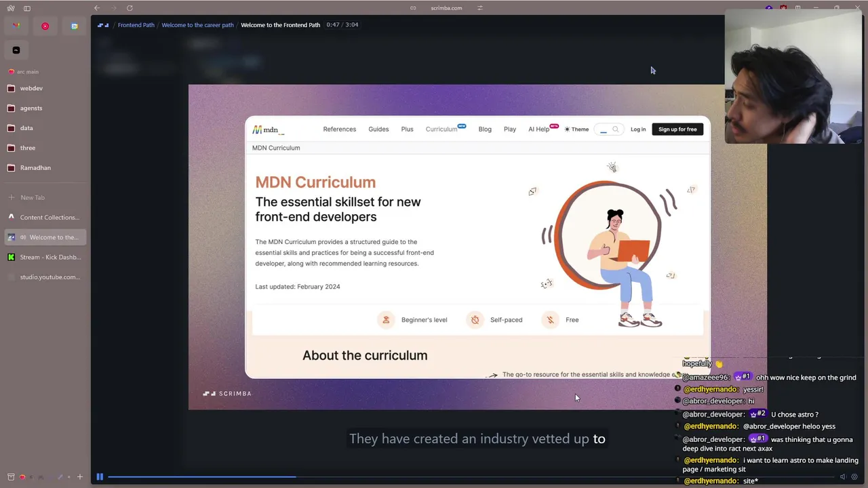868x488 pixels.
Task: Open pinned Gmail favorite
Action: [x=16, y=26]
